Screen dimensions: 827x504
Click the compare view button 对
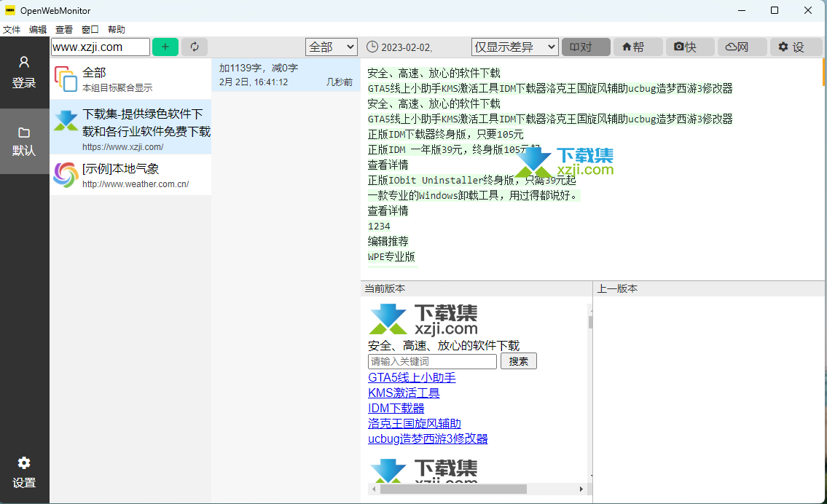click(586, 47)
